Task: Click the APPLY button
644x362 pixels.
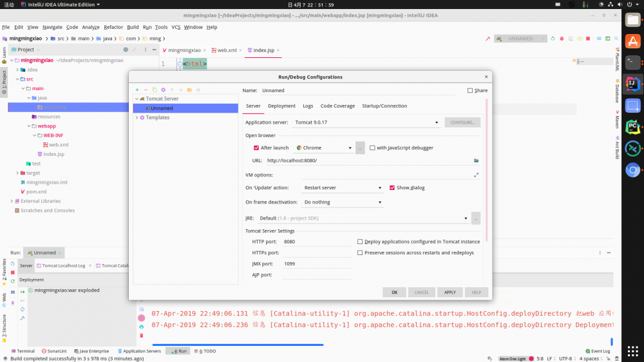Action: [450, 292]
